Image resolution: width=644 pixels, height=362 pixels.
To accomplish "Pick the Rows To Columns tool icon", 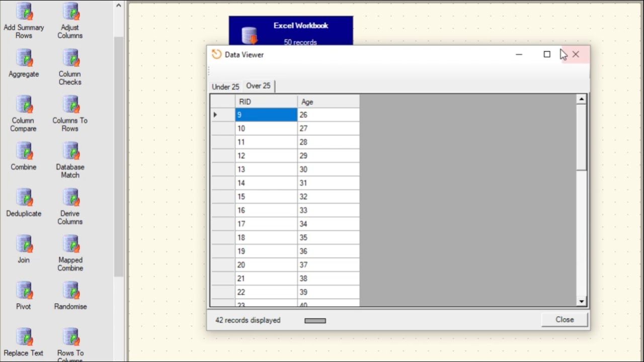I will tap(70, 336).
